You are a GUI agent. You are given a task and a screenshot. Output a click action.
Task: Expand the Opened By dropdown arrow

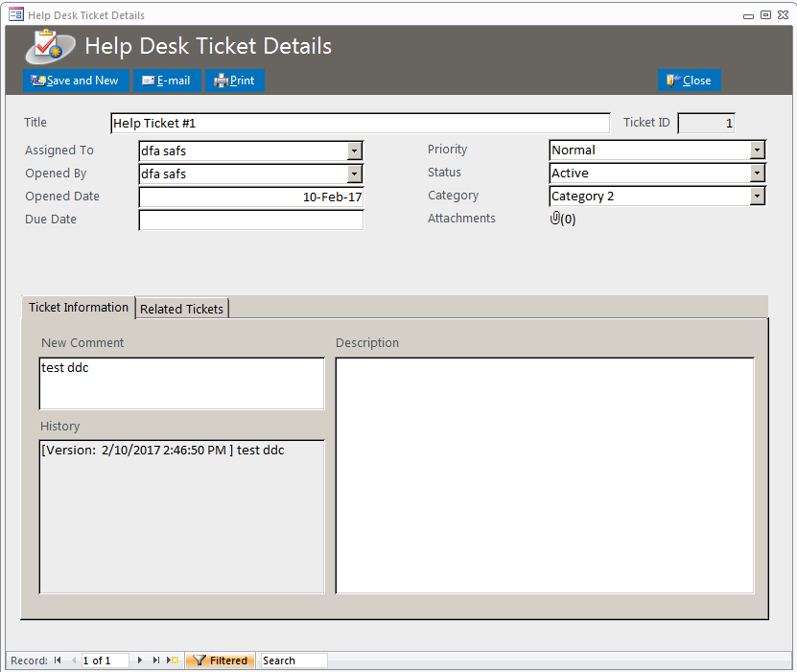click(355, 174)
